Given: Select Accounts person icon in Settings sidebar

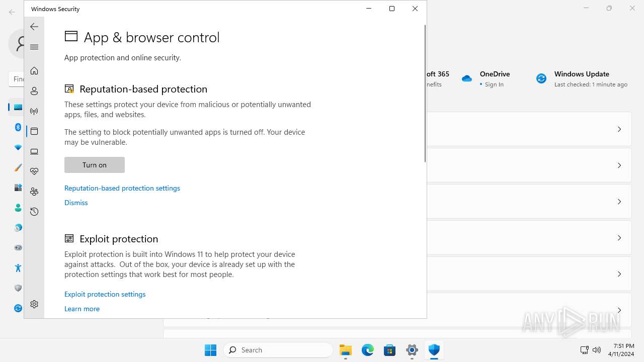Looking at the screenshot, I should 18,208.
